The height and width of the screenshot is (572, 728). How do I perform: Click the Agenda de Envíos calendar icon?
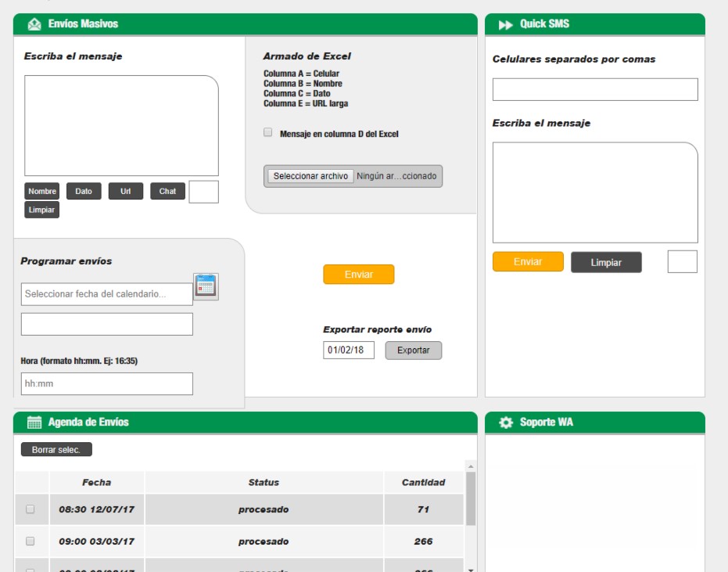[34, 423]
